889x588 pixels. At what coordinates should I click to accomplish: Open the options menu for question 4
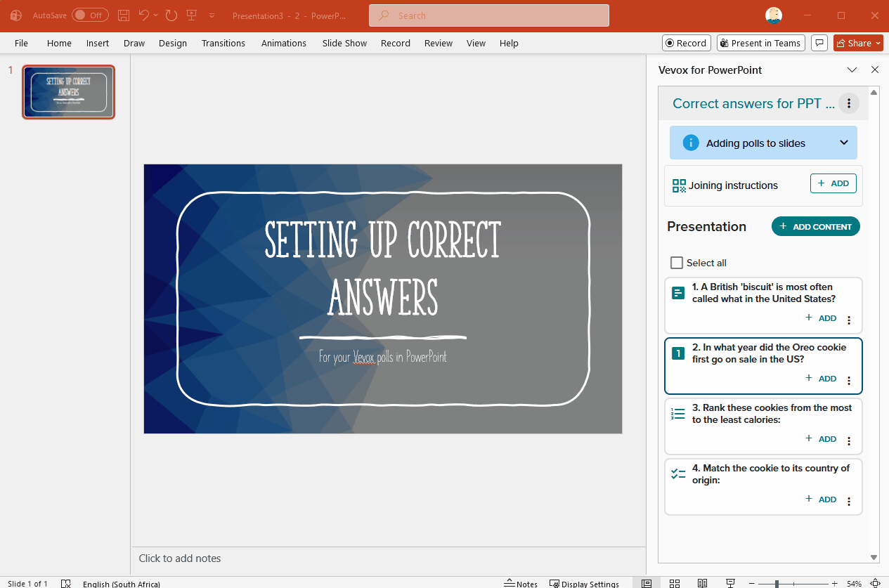point(849,502)
